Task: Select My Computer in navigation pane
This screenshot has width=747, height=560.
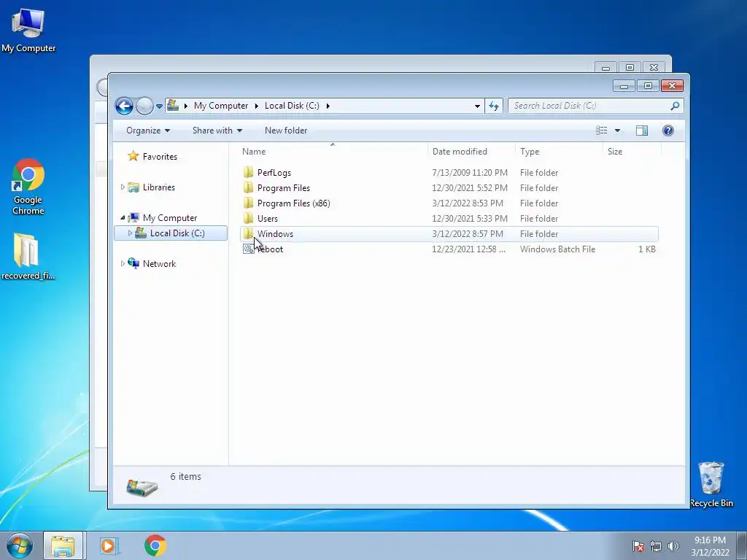Action: click(x=169, y=217)
